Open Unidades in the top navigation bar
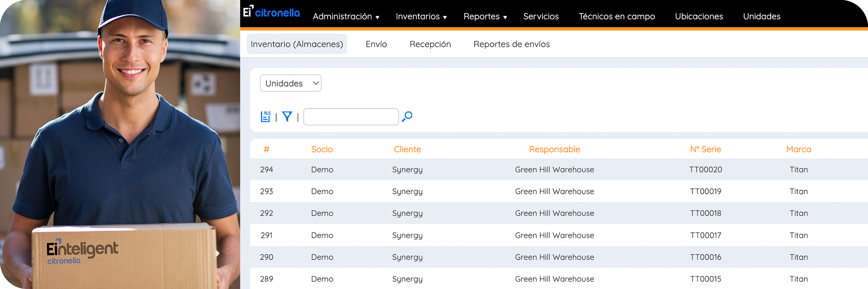This screenshot has height=289, width=868. pyautogui.click(x=761, y=17)
